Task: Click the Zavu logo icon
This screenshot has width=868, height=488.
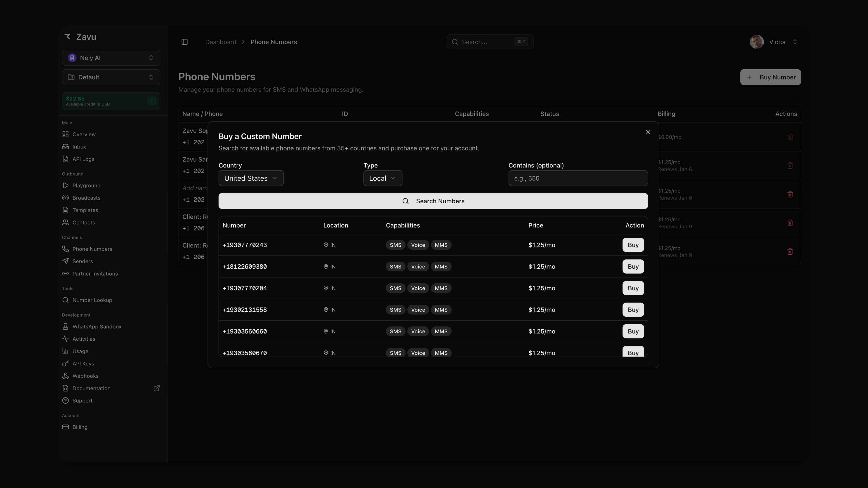Action: pos(68,37)
